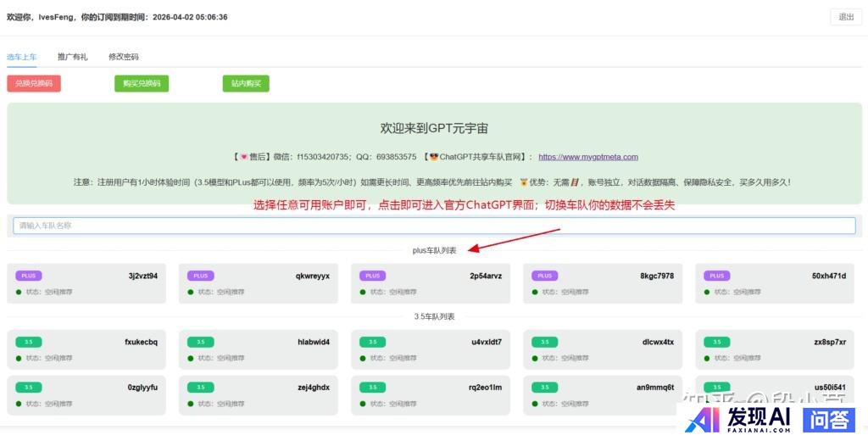This screenshot has width=868, height=441.
Task: Click green status dot on dlcwx4tx card
Action: pos(535,358)
